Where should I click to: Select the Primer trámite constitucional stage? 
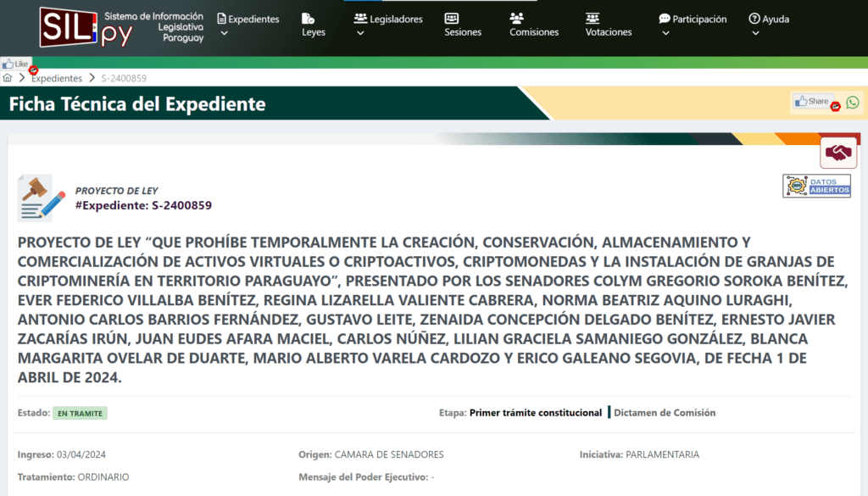coord(536,413)
